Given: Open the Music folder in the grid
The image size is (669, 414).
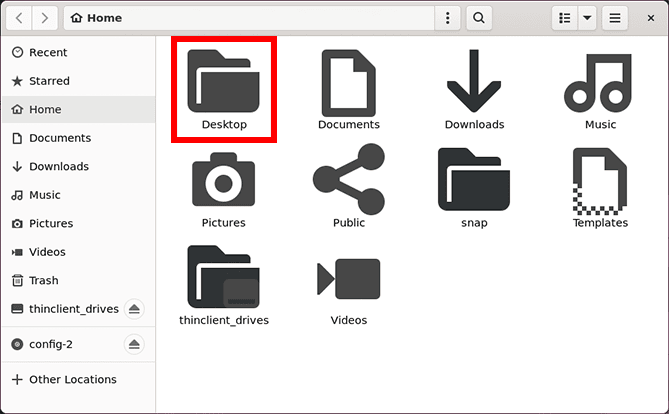Looking at the screenshot, I should click(598, 83).
